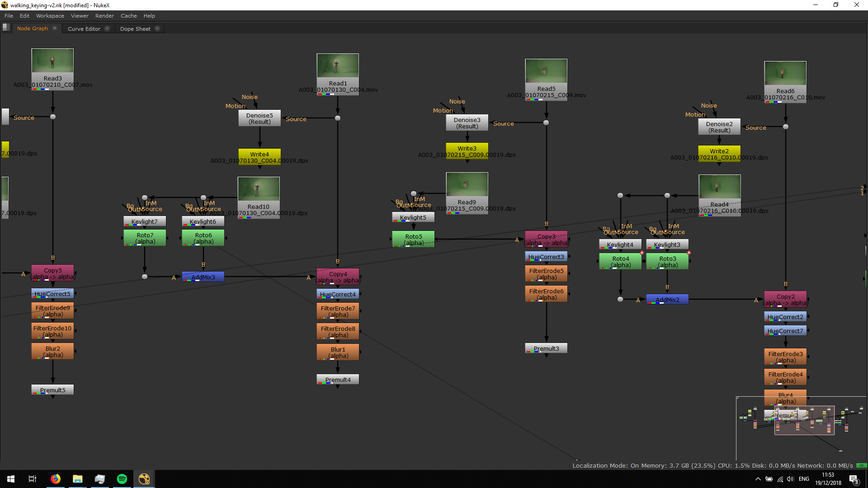868x488 pixels.
Task: Open Firefox from the taskbar
Action: pyautogui.click(x=56, y=479)
